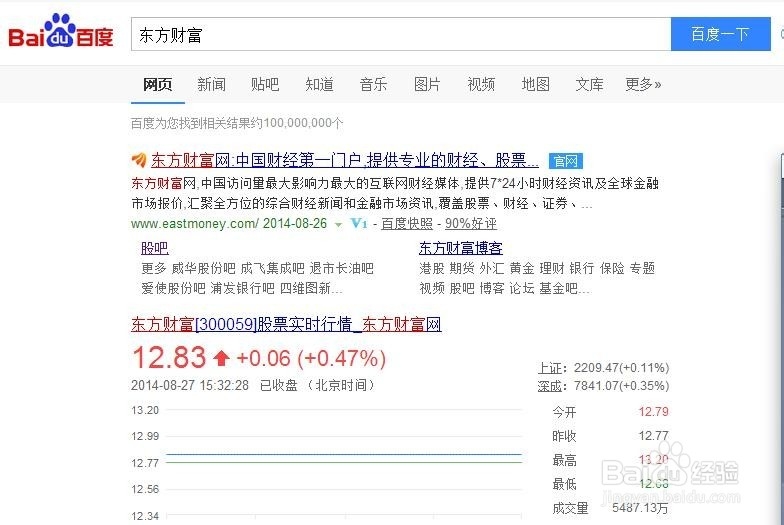The image size is (784, 525).
Task: Click the 成交量 value 5487.13万
Action: [x=640, y=508]
